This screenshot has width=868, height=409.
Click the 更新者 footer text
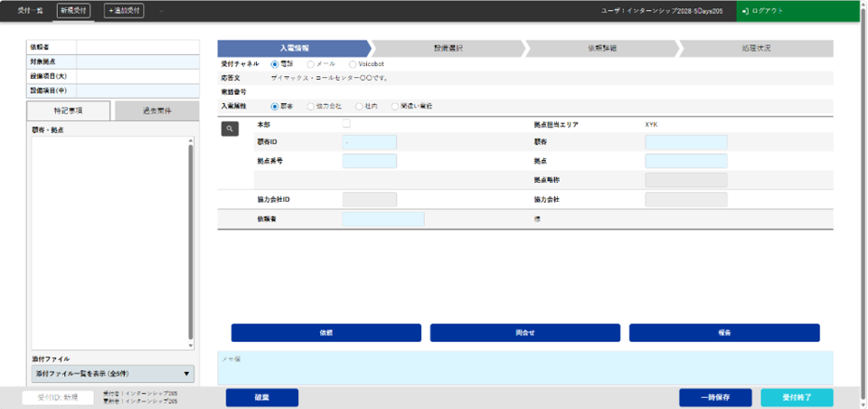click(140, 401)
